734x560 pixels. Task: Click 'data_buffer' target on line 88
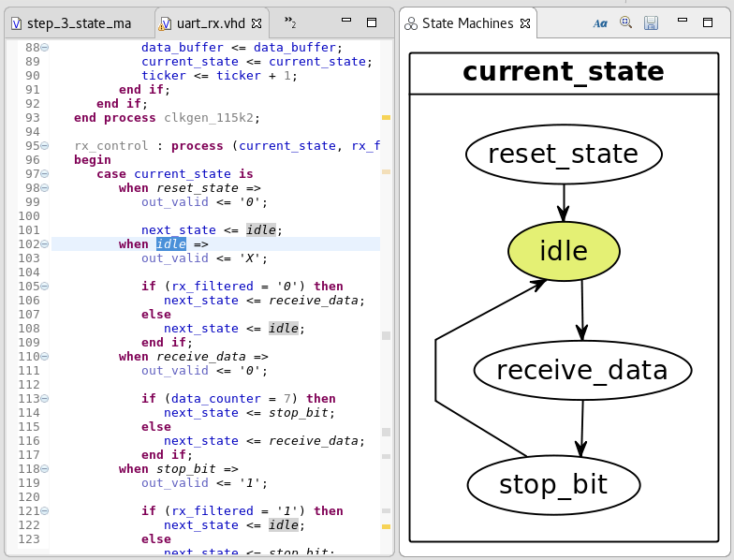(182, 47)
